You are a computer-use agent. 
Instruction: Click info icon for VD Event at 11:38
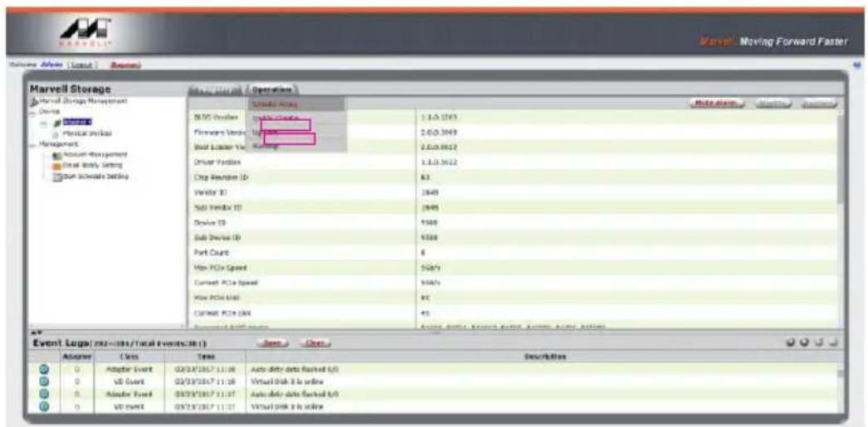[45, 381]
